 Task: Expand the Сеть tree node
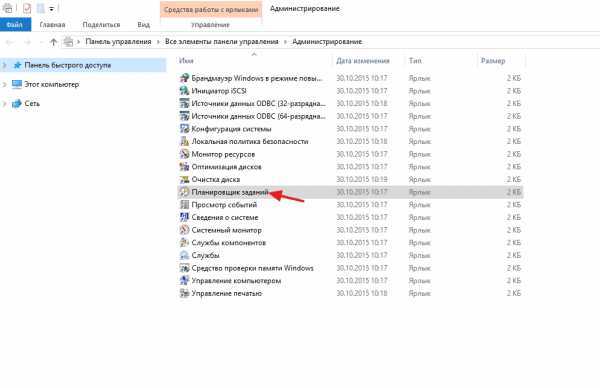pyautogui.click(x=5, y=103)
